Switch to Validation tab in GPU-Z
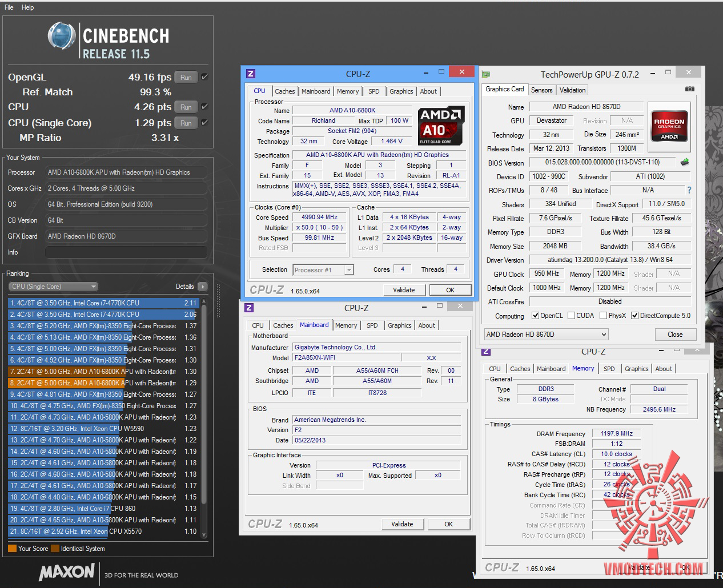 click(x=572, y=90)
